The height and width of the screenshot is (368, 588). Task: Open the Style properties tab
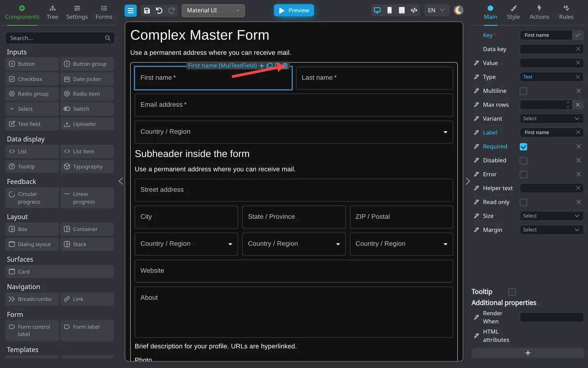pos(513,13)
